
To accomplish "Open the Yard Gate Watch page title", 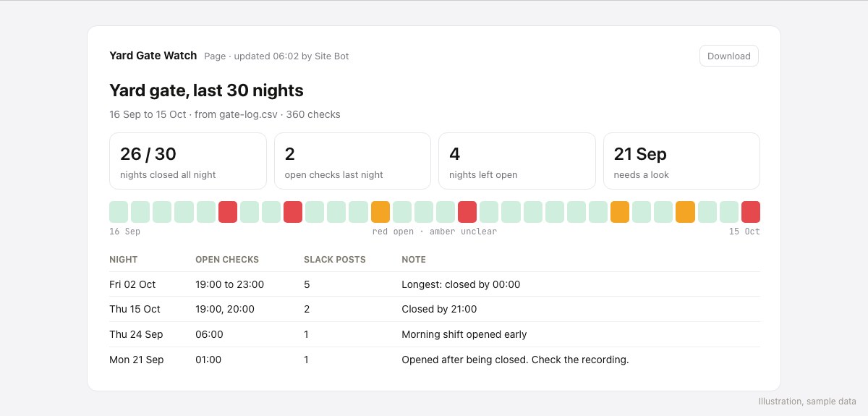I will pos(153,56).
